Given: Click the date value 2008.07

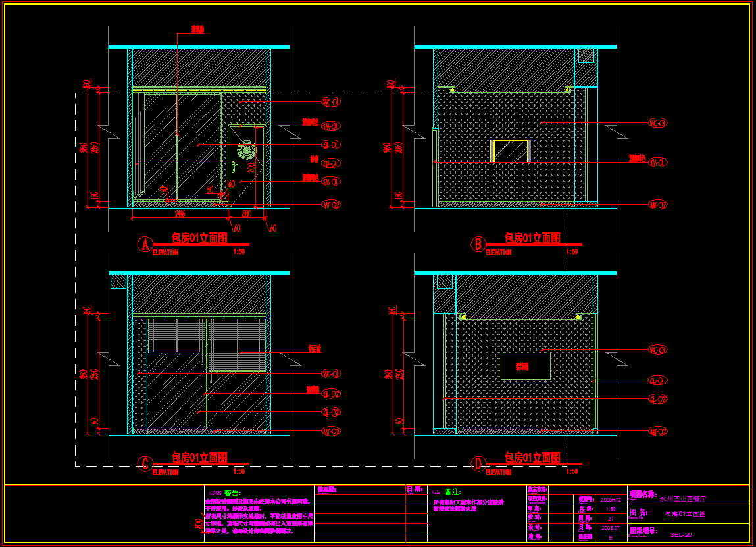Looking at the screenshot, I should coord(611,528).
